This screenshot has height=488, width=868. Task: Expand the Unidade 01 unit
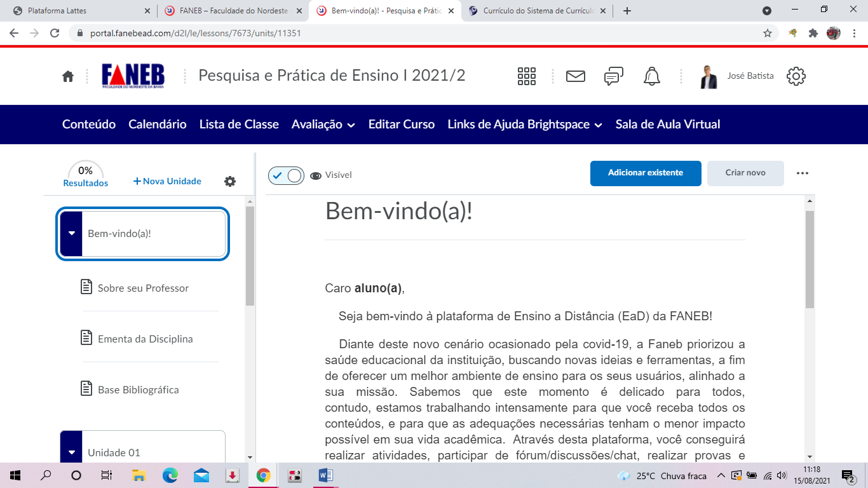click(72, 452)
